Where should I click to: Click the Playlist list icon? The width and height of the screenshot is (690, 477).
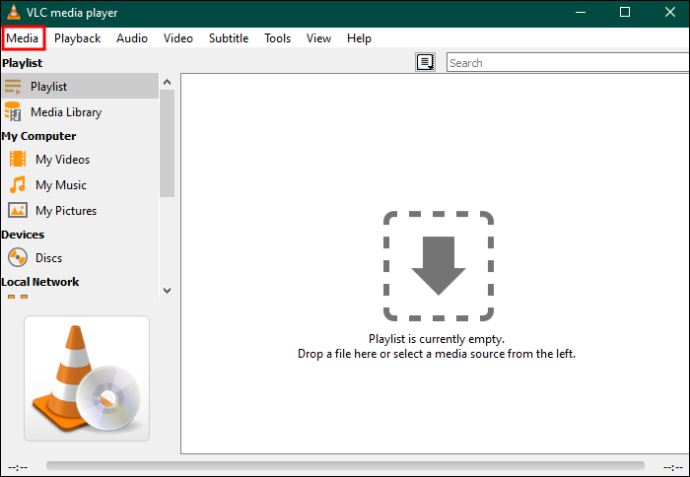[x=13, y=86]
